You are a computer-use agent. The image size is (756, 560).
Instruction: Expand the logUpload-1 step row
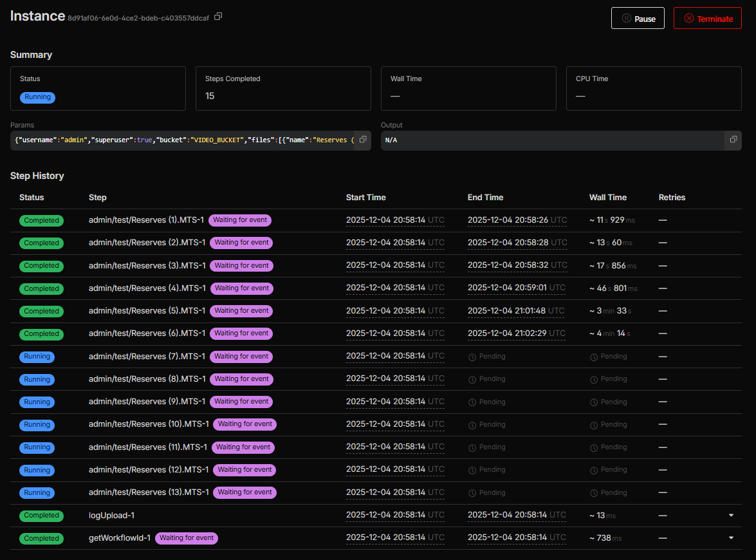[731, 516]
